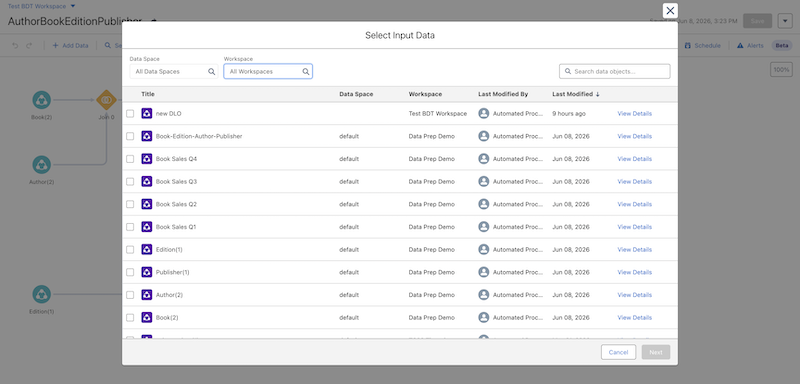Click the search icon in Workspace field
This screenshot has width=800, height=384.
(306, 72)
